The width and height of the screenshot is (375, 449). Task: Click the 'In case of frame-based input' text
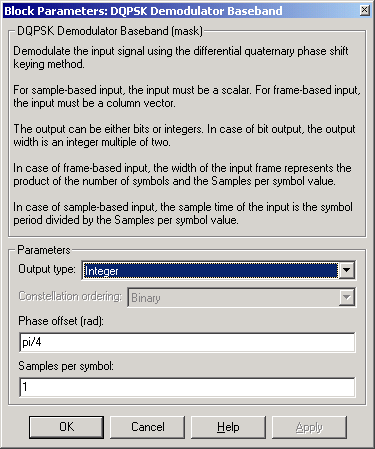click(182, 174)
